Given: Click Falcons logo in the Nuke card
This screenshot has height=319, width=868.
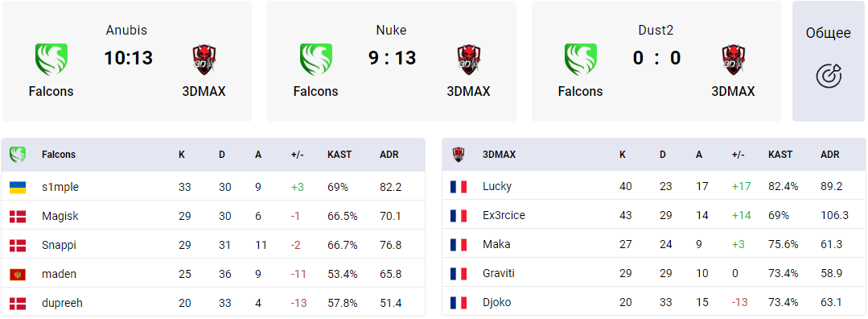Looking at the screenshot, I should pos(315,60).
